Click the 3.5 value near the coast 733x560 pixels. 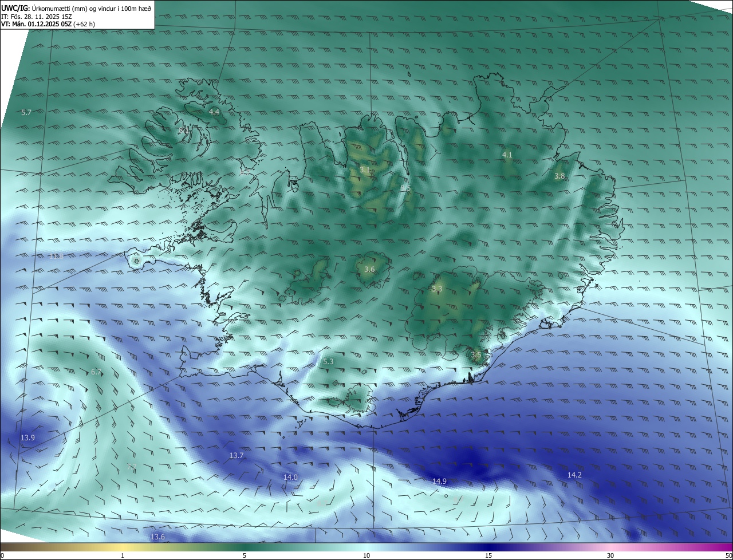click(x=476, y=355)
